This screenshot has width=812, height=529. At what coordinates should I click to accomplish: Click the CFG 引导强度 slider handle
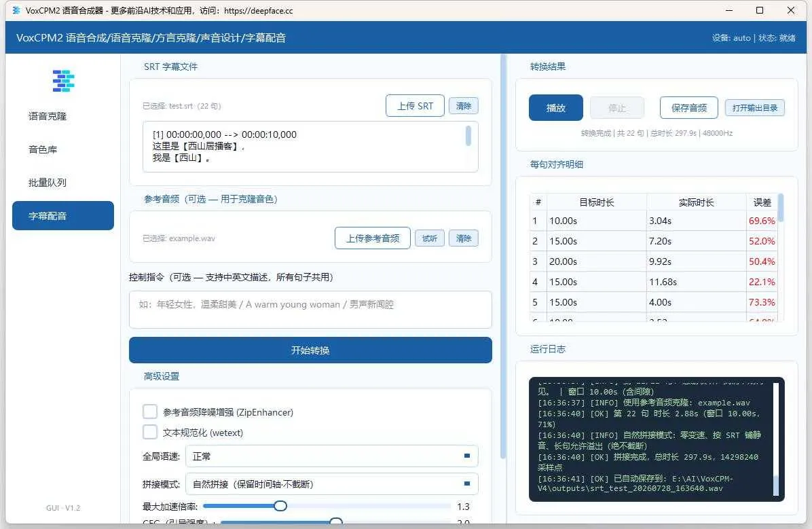pyautogui.click(x=336, y=522)
